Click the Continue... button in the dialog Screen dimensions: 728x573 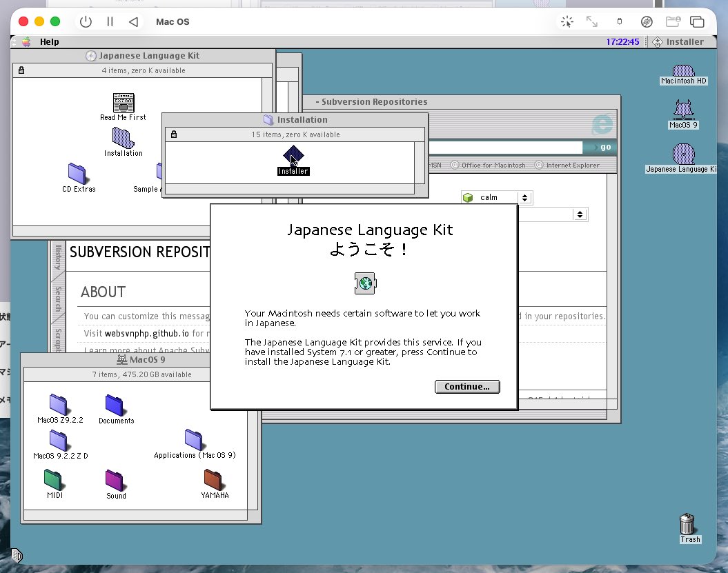[467, 387]
